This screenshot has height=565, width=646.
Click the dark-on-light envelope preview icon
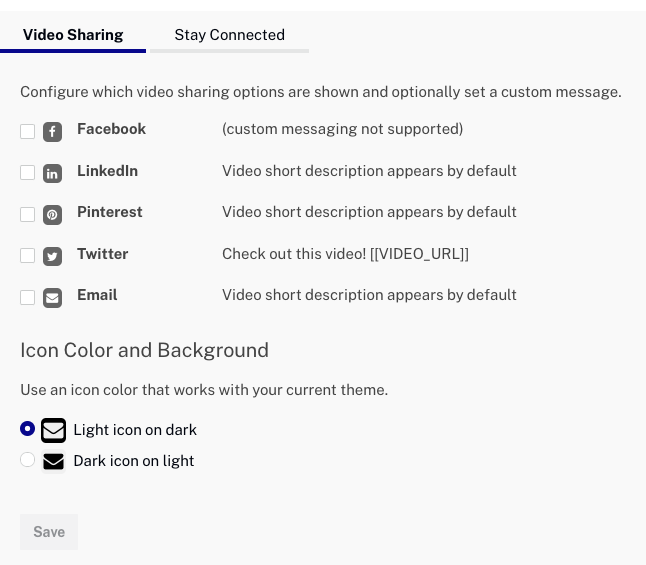53,461
